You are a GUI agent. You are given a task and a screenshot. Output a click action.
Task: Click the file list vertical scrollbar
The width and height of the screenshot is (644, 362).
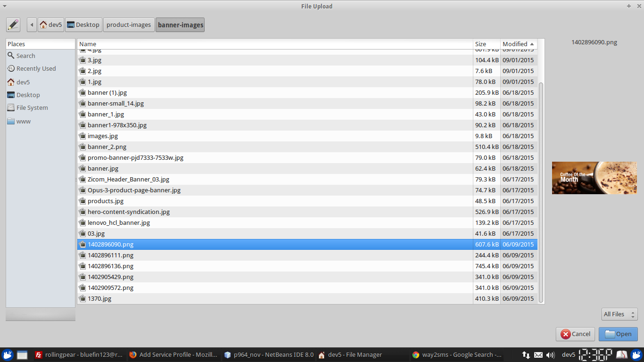(x=541, y=189)
